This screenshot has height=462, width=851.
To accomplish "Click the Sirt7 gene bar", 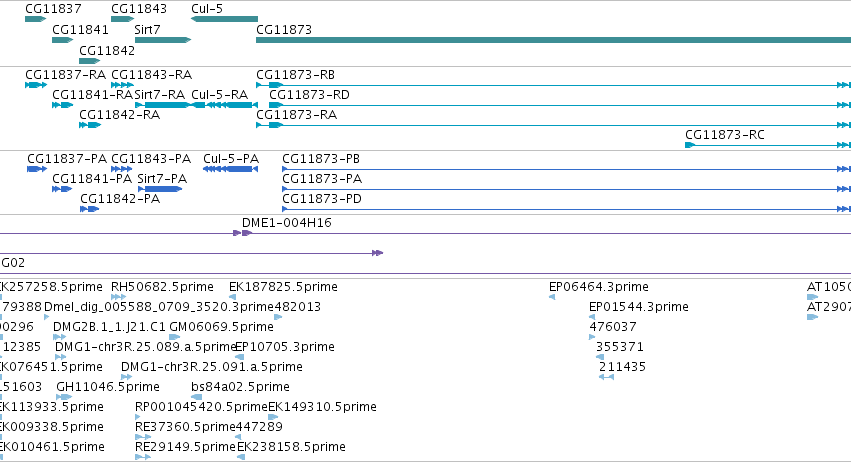I will tap(163, 40).
